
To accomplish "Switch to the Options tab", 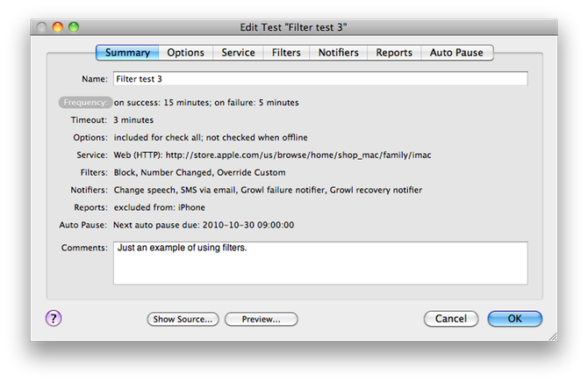I will point(186,53).
